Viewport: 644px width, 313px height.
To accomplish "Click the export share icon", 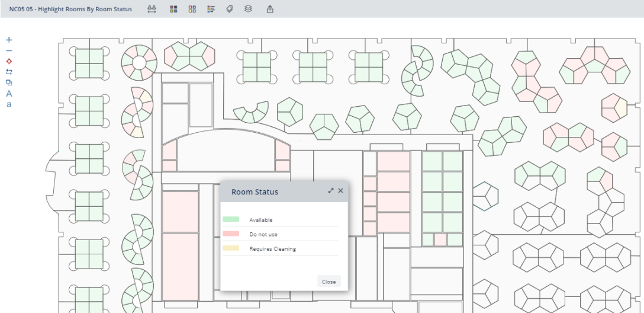I will click(x=270, y=9).
